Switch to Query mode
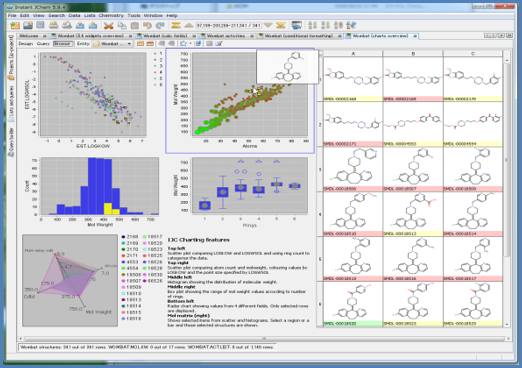This screenshot has height=368, width=522. tap(43, 44)
